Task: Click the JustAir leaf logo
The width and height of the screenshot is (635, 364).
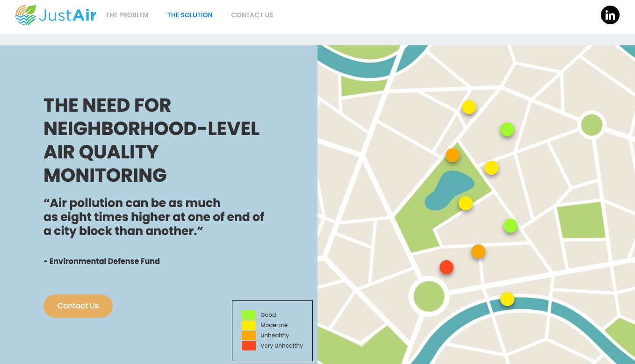Action: [x=26, y=15]
